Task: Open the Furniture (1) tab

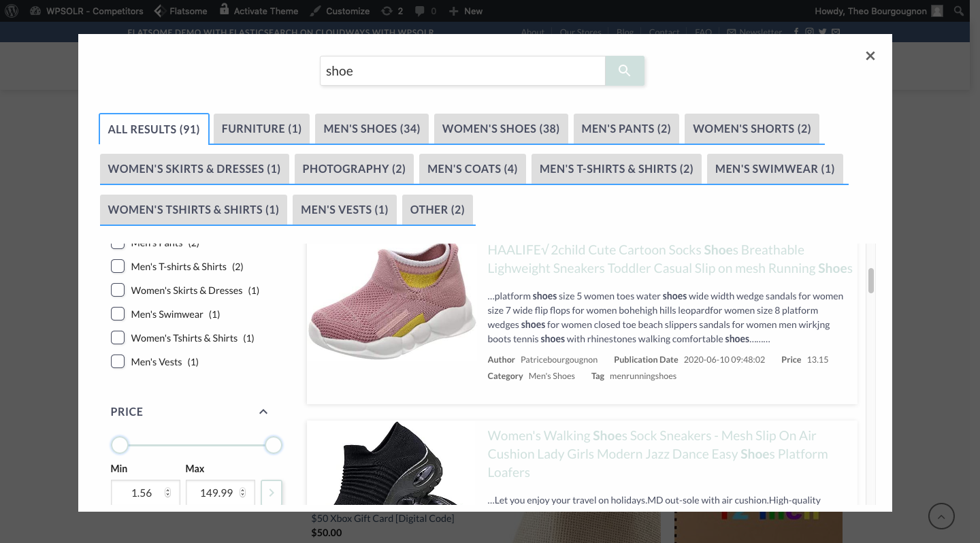Action: 261,129
